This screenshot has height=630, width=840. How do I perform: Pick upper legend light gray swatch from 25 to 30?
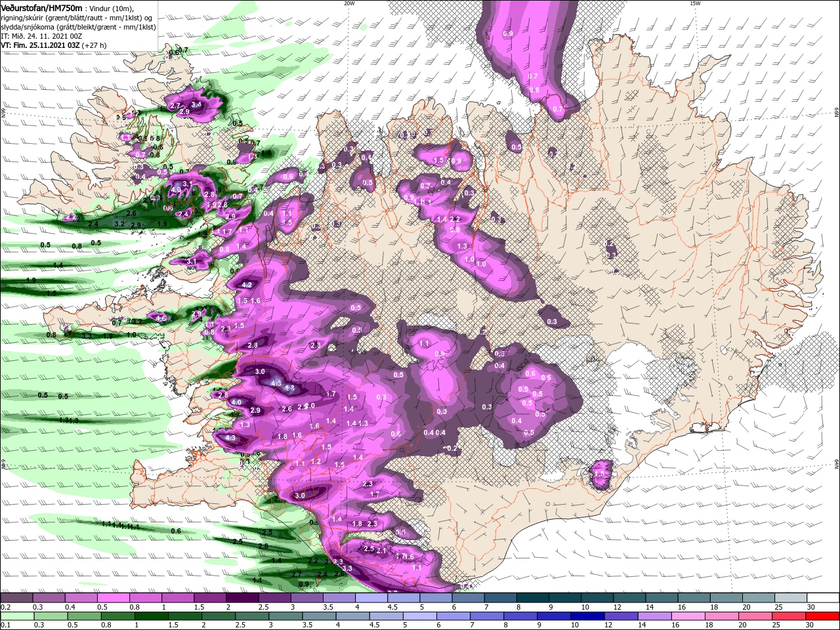(790, 597)
